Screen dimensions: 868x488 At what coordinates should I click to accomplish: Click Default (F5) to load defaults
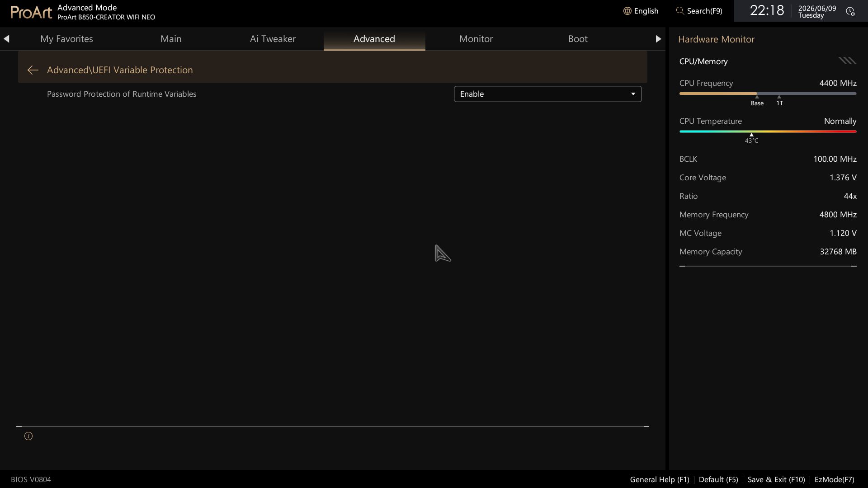718,479
